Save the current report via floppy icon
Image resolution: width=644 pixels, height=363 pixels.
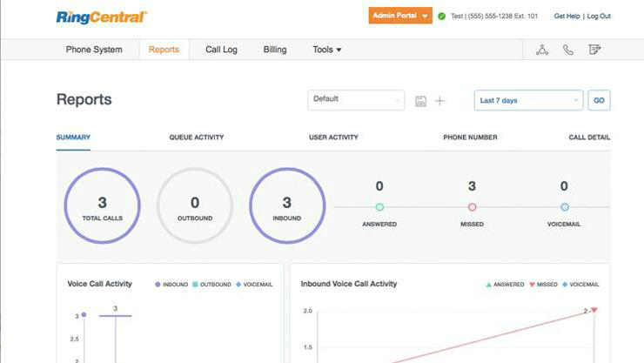point(421,101)
